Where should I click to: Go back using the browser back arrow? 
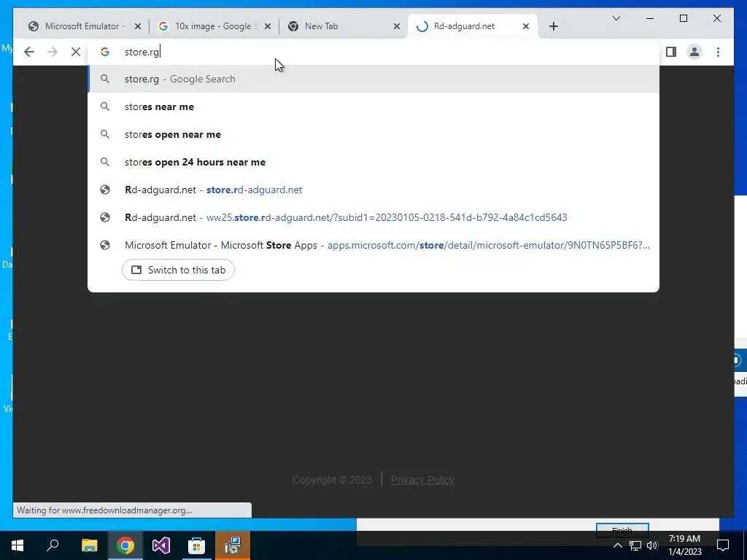29,52
